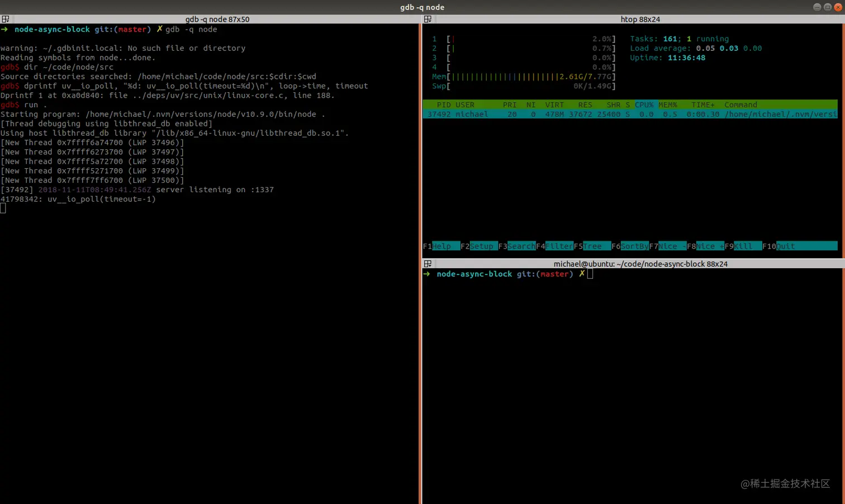Click the 'Load average' line in htop

[x=696, y=49]
